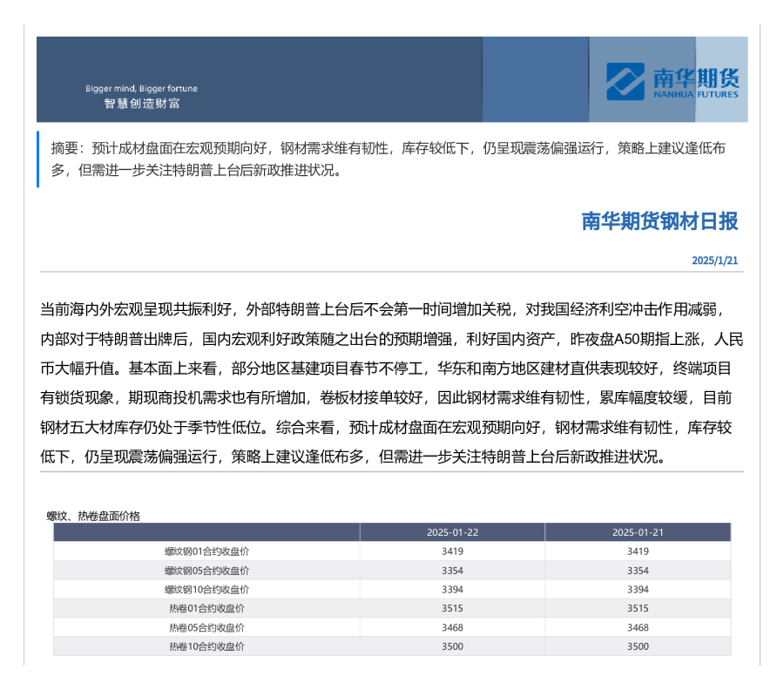
Task: Select the 'Bigger mind, Bigger fortune' slogan
Action: tap(141, 89)
